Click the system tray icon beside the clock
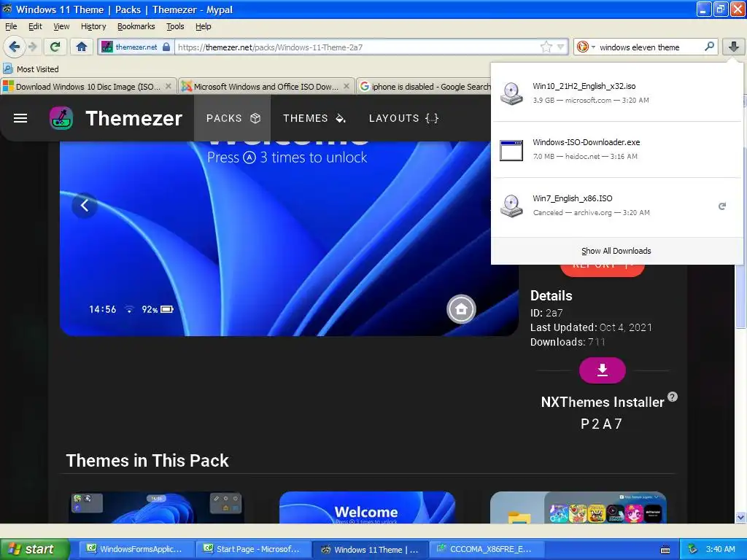 point(693,549)
